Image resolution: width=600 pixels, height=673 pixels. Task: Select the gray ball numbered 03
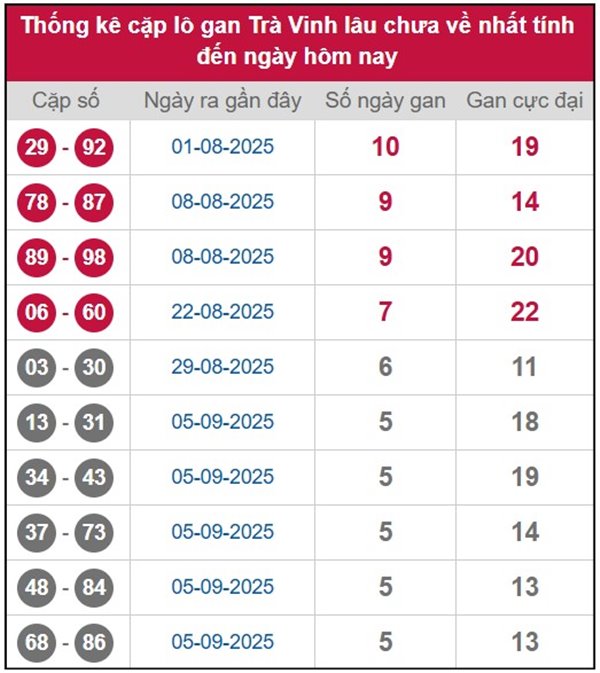tap(37, 368)
